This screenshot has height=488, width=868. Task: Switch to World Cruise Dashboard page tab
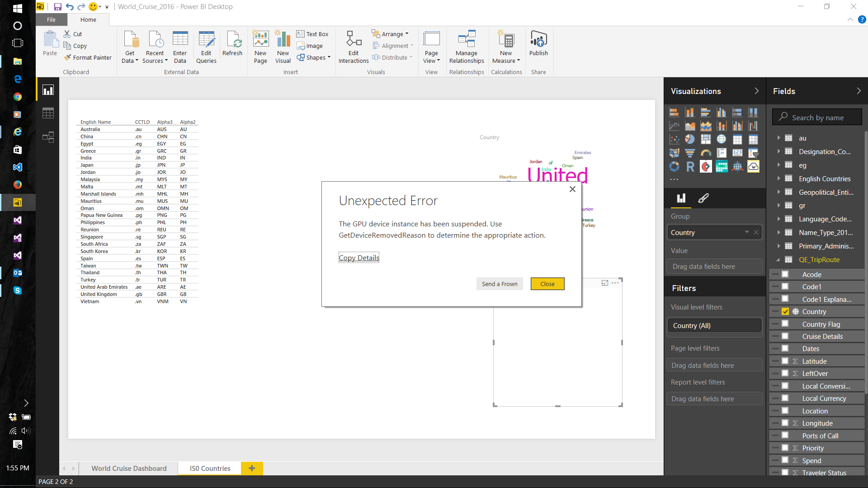(129, 468)
